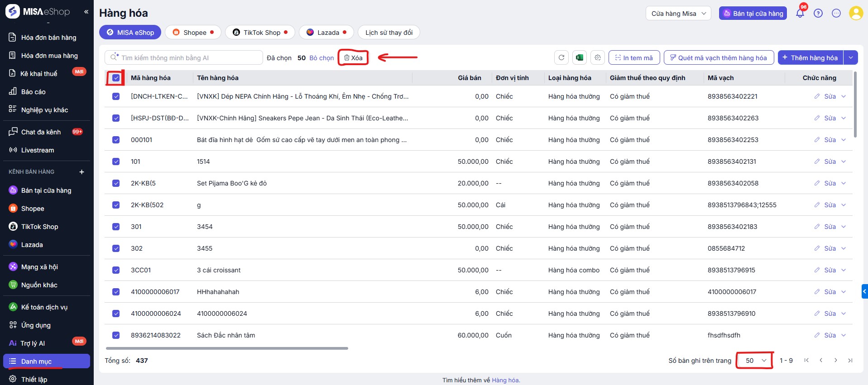
Task: Open the user avatar profile
Action: tap(855, 13)
